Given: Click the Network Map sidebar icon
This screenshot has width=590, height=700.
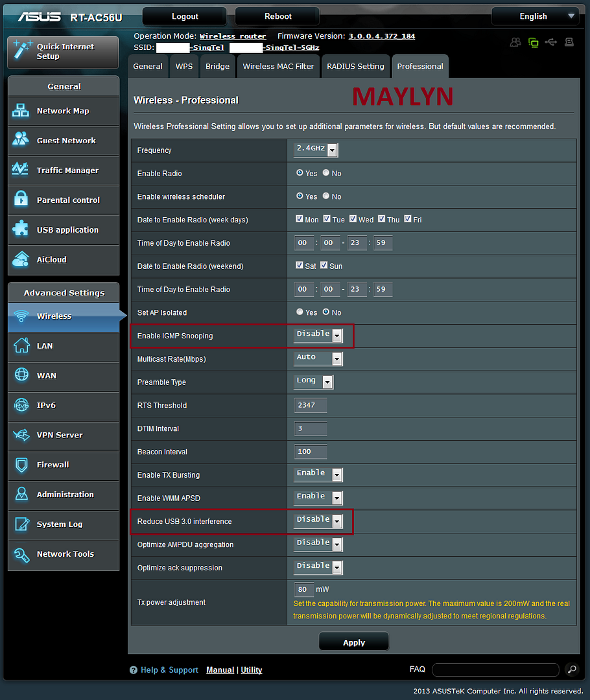Looking at the screenshot, I should coord(21,111).
